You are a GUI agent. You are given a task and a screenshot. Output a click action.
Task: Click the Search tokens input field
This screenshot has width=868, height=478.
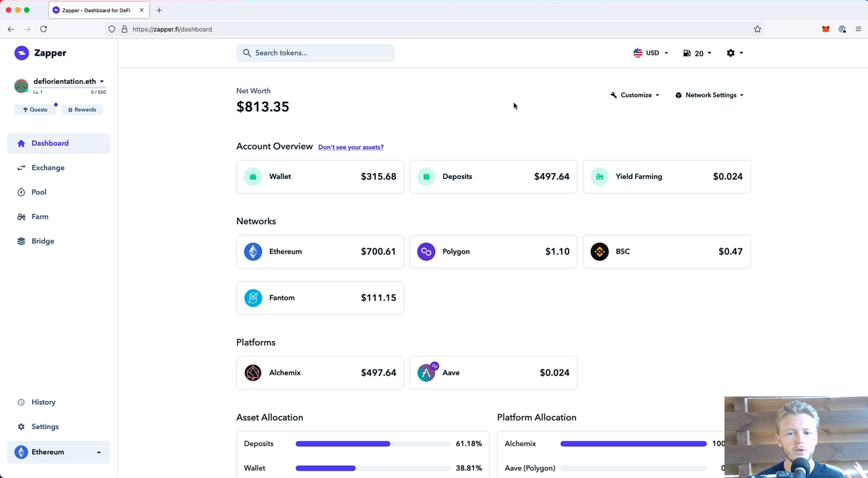coord(315,53)
